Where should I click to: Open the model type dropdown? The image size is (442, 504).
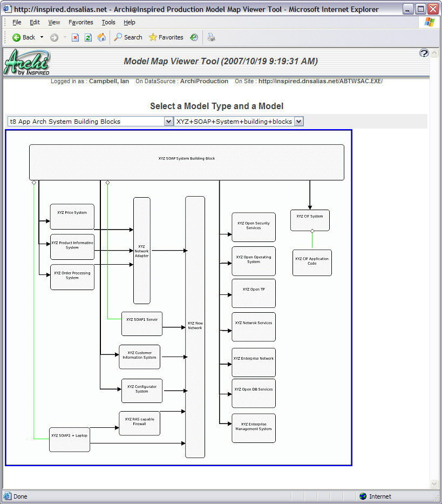[169, 121]
